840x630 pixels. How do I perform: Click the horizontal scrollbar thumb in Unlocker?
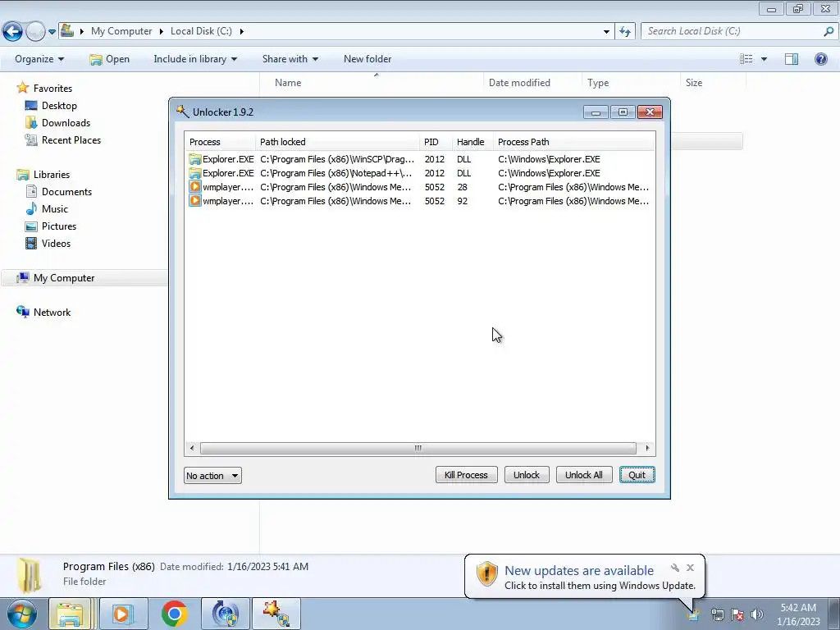(418, 448)
